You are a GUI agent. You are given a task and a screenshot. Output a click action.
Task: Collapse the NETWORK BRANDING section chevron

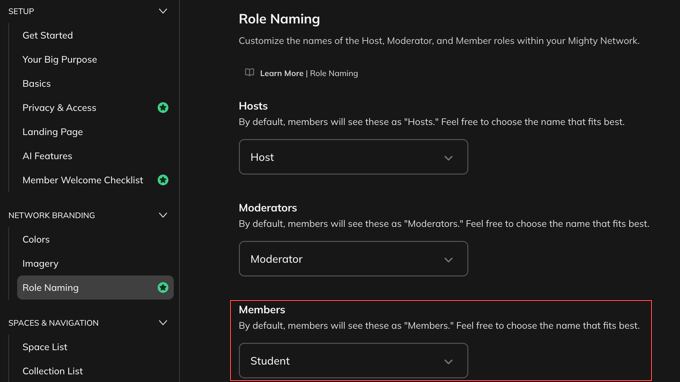coord(163,215)
